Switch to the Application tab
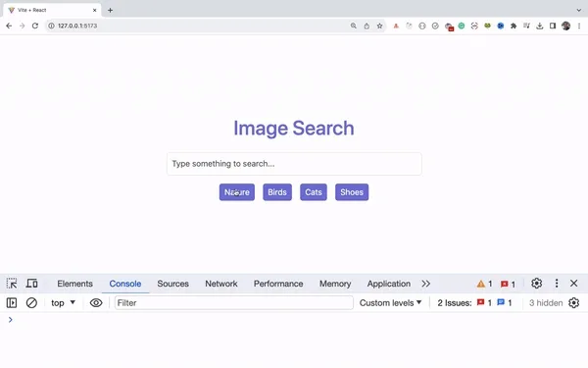This screenshot has height=368, width=588. pos(389,284)
